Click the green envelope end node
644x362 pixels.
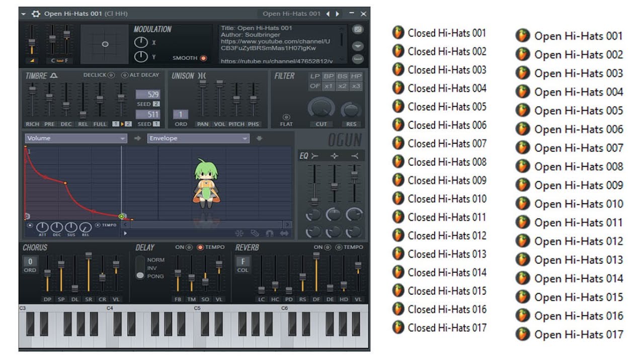[121, 216]
